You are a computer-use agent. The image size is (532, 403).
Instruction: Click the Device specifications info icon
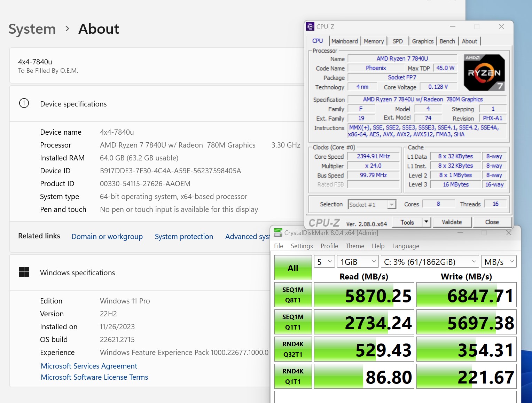pos(24,103)
